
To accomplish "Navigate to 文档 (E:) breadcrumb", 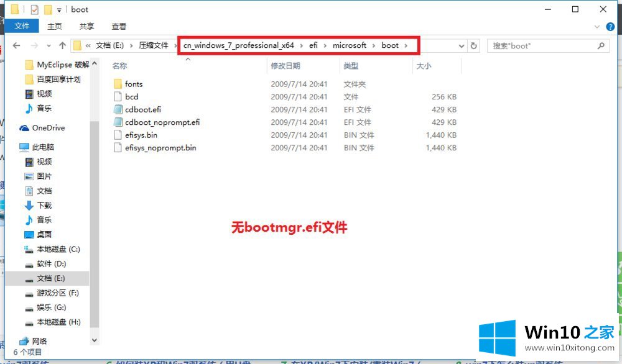I will (109, 45).
